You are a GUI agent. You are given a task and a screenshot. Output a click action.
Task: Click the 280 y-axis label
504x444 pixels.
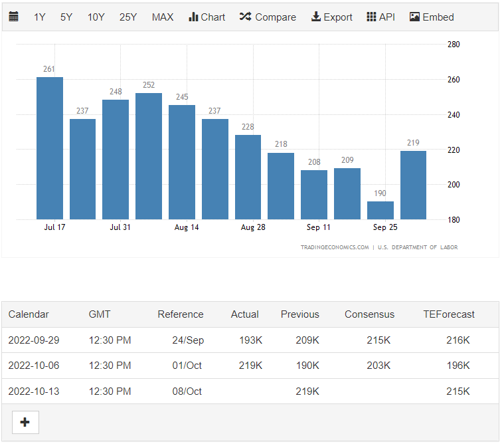pos(454,45)
